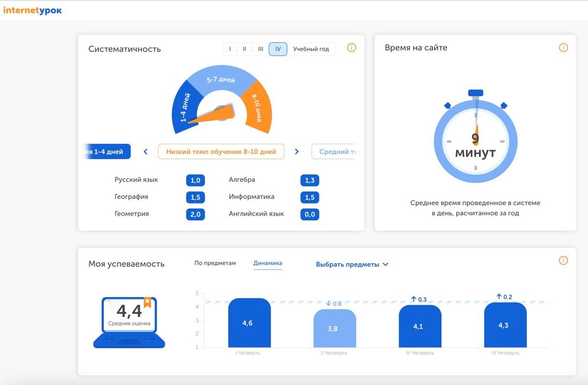
Task: Click info icon in Систематичность card
Action: tap(351, 48)
